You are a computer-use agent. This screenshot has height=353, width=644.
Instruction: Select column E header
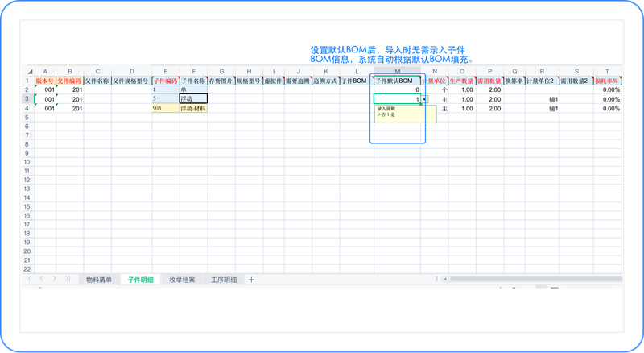166,72
